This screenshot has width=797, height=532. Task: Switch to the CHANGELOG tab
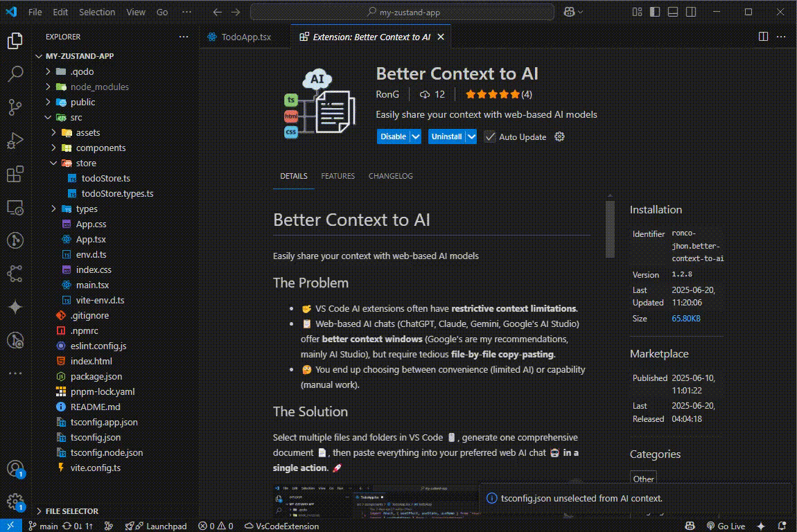click(390, 176)
